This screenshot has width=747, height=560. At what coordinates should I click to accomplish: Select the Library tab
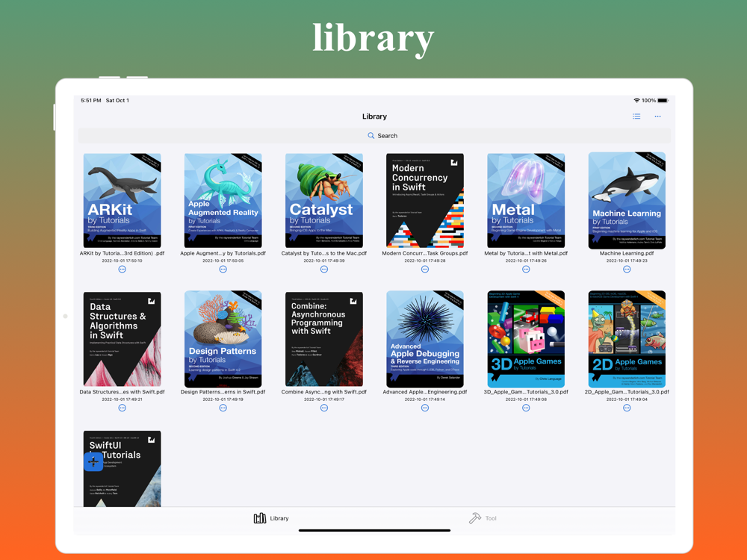(x=271, y=518)
